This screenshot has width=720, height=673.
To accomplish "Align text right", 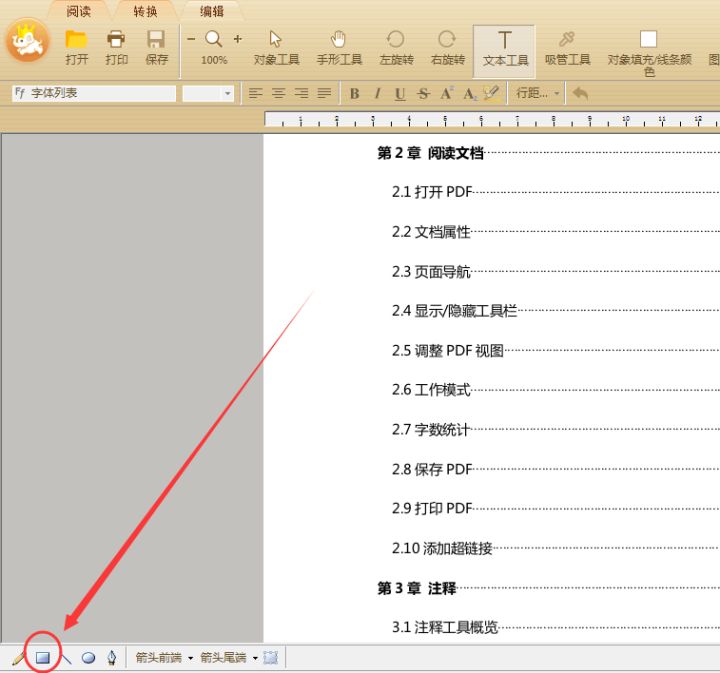I will pos(301,94).
